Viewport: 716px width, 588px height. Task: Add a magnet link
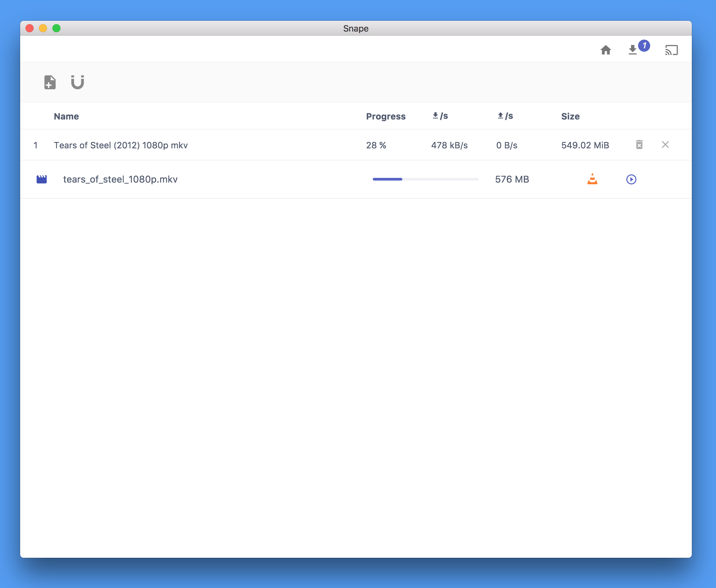tap(78, 82)
